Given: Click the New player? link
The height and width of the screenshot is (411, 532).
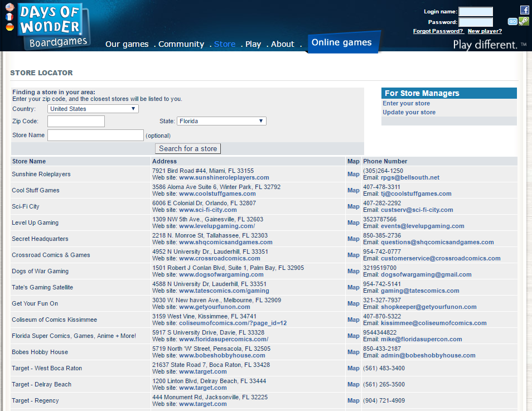Looking at the screenshot, I should pos(485,31).
